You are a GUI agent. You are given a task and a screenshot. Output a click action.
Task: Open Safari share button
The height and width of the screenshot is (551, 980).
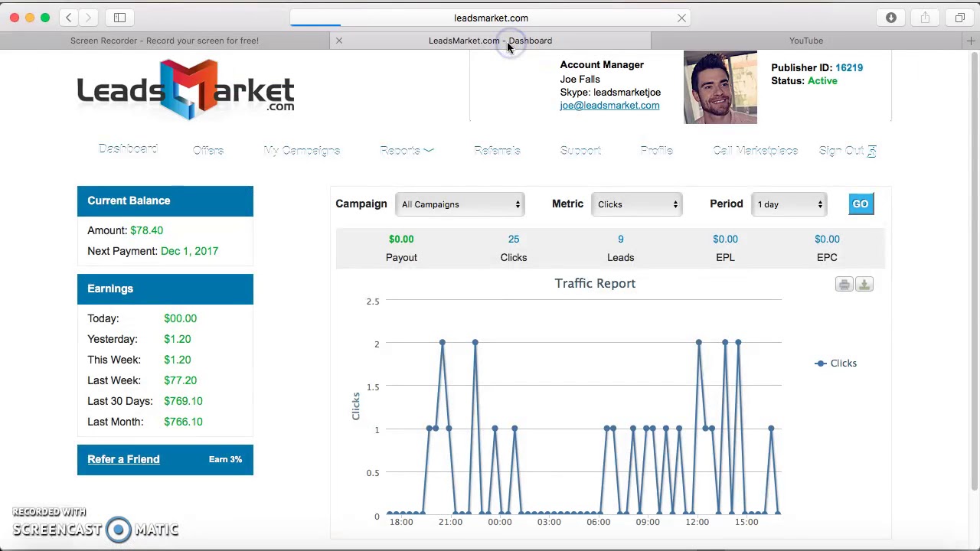pos(925,18)
